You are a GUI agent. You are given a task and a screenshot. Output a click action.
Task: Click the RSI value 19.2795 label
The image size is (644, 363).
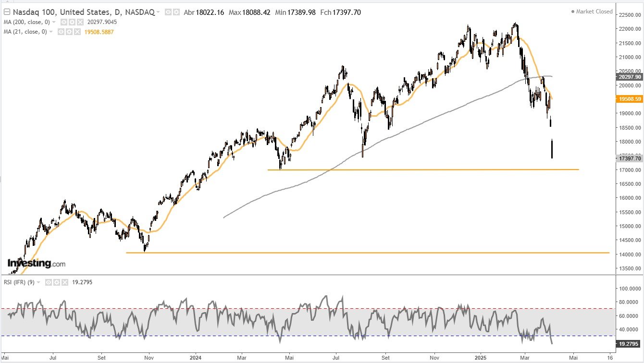click(82, 282)
